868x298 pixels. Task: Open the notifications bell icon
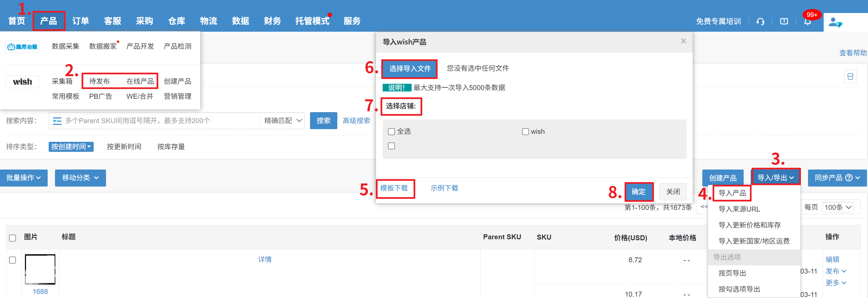[x=807, y=22]
